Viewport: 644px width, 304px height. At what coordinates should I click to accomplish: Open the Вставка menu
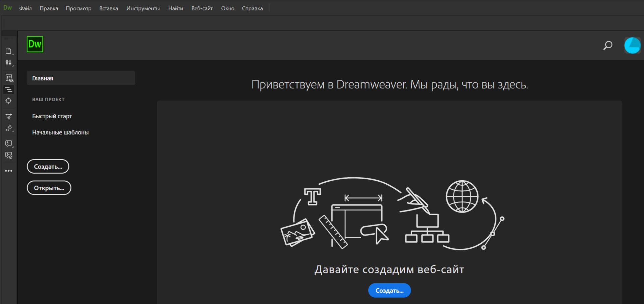click(x=109, y=8)
